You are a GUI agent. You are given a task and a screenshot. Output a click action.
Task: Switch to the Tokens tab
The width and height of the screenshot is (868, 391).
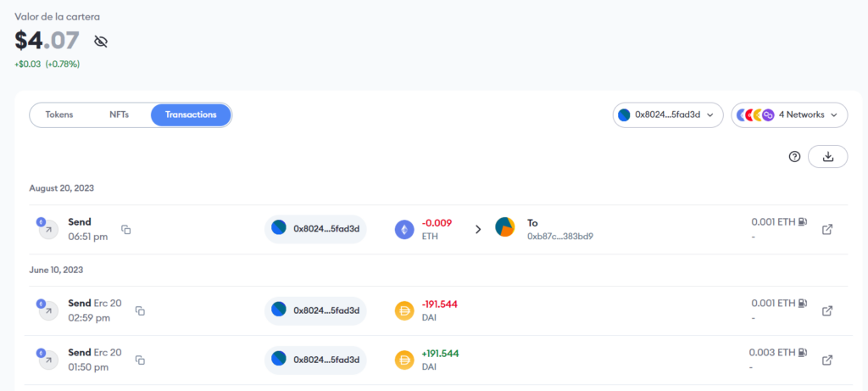(59, 115)
